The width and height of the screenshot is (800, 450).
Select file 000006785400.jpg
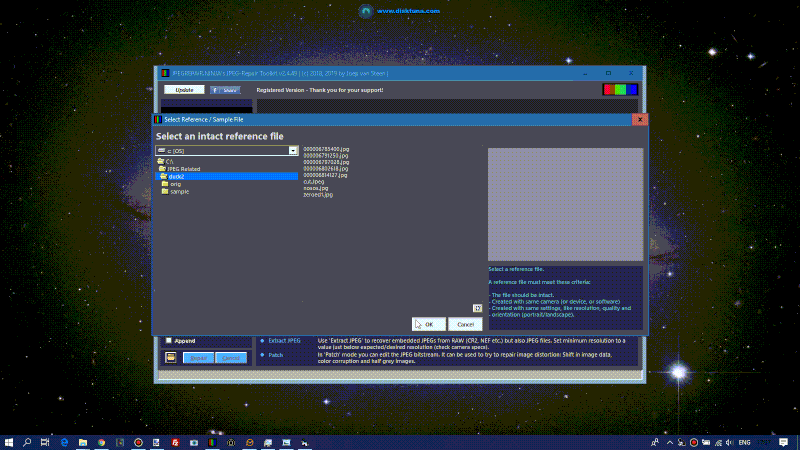click(326, 149)
